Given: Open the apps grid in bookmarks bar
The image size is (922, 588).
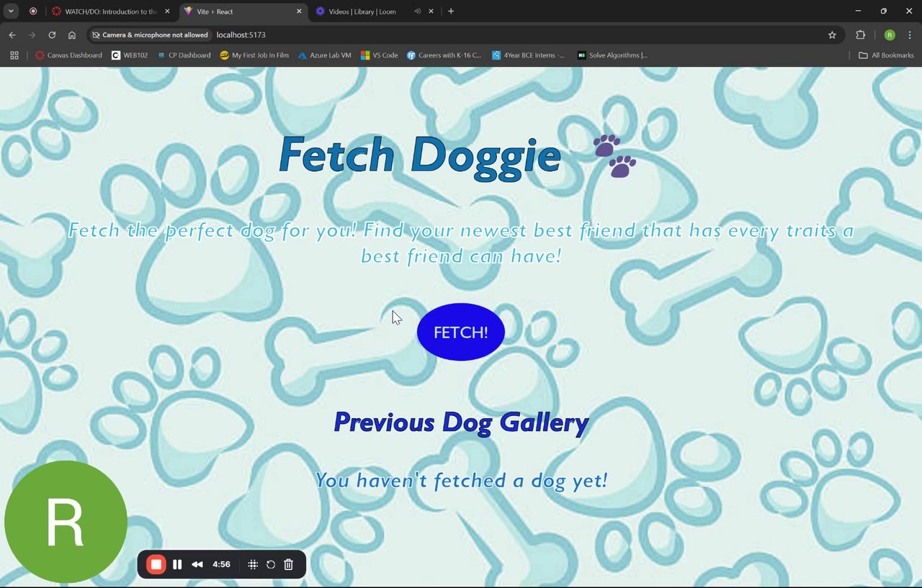Looking at the screenshot, I should [14, 55].
